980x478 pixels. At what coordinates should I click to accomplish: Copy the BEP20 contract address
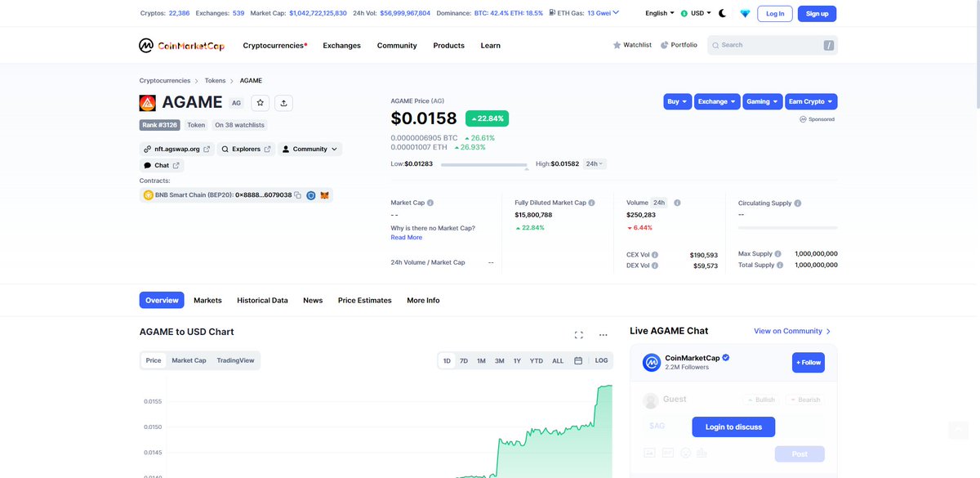click(298, 195)
